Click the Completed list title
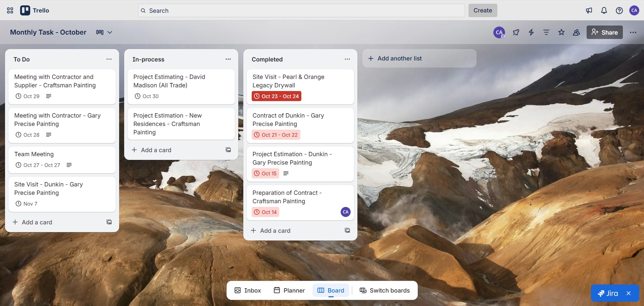Viewport: 644px width, 306px height. point(267,59)
